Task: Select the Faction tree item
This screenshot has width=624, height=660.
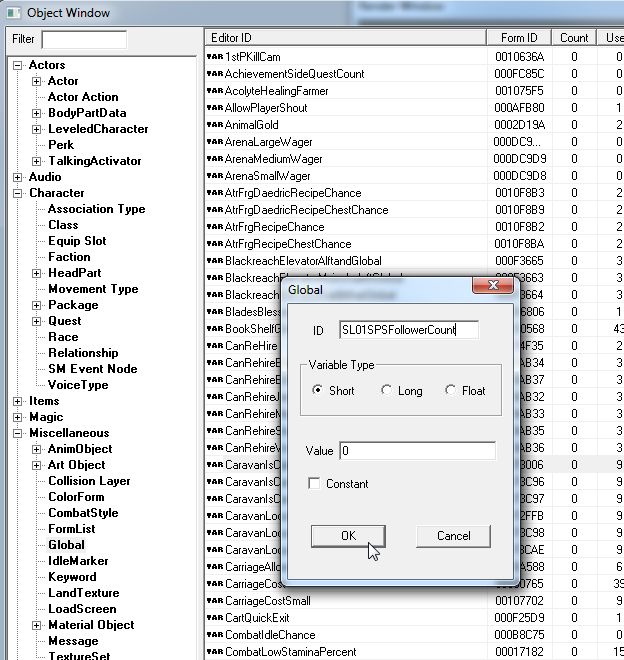Action: click(x=69, y=257)
